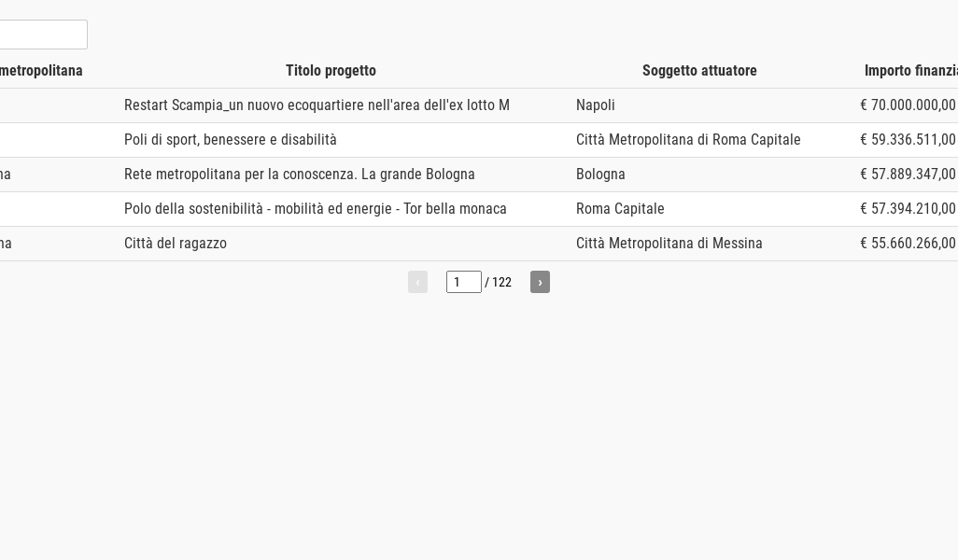The height and width of the screenshot is (560, 958).
Task: Go to the next table page
Action: coord(540,282)
